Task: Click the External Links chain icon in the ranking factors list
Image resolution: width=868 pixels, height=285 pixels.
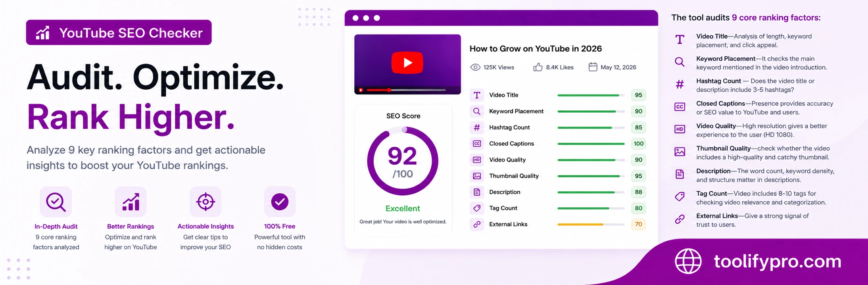Action: pyautogui.click(x=680, y=219)
